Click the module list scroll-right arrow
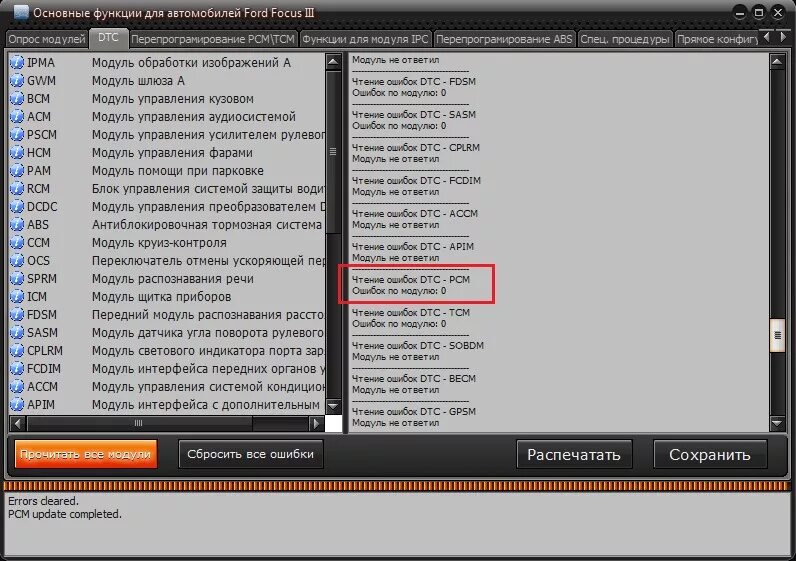Screen dimensions: 796x561 tap(316, 423)
